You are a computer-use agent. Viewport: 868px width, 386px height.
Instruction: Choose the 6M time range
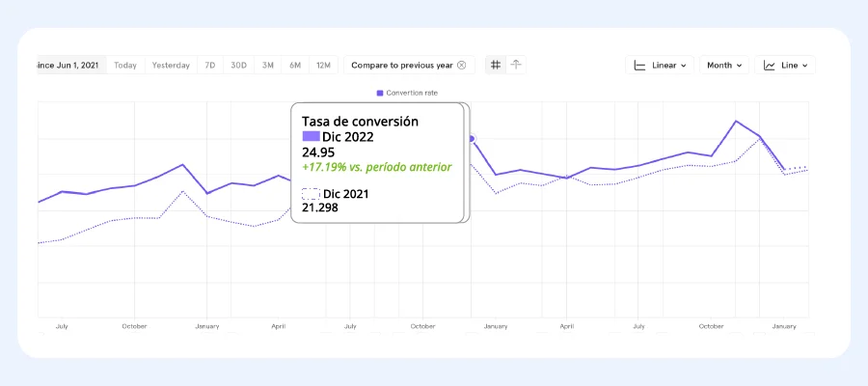(x=295, y=66)
